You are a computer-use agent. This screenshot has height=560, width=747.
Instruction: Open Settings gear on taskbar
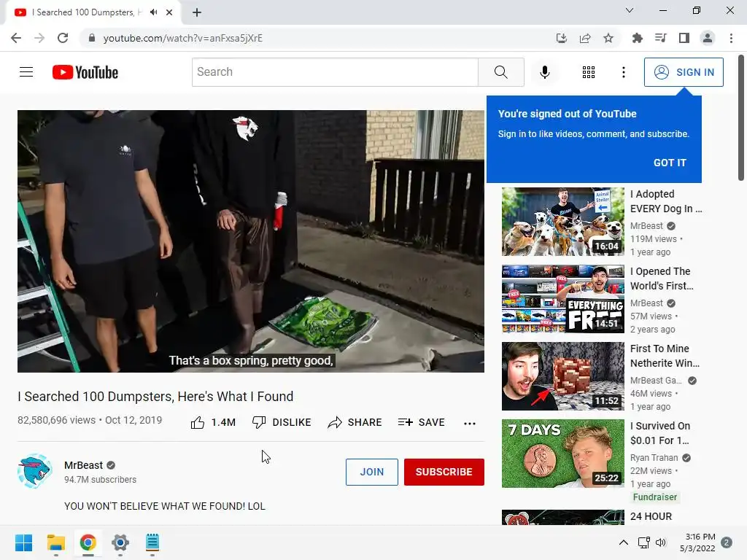pos(120,542)
